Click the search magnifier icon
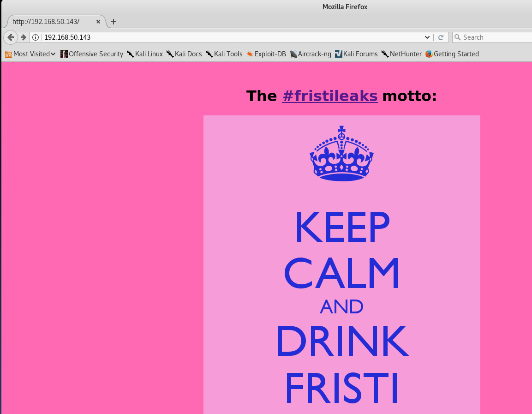 click(x=457, y=37)
